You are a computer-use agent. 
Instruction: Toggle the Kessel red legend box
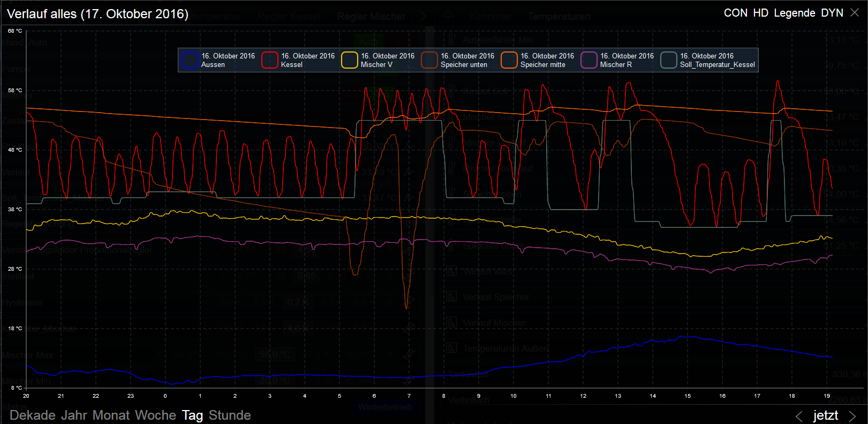[x=270, y=60]
